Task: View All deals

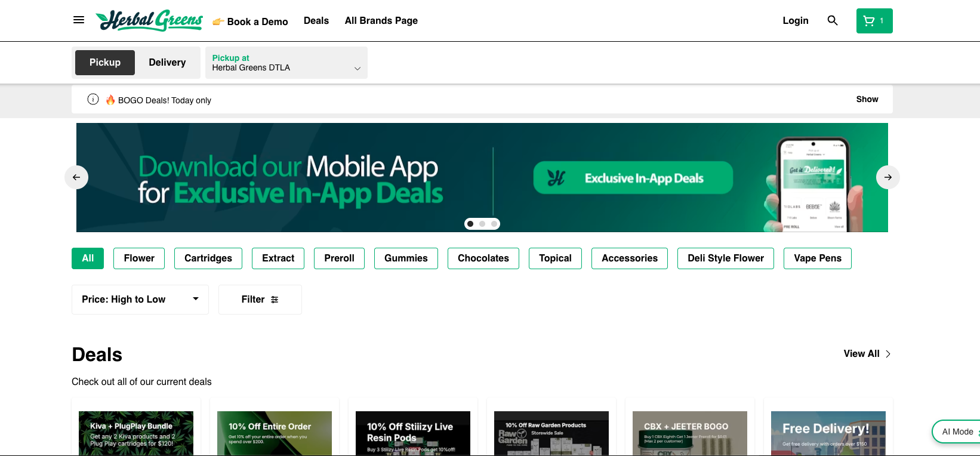Action: pyautogui.click(x=867, y=354)
